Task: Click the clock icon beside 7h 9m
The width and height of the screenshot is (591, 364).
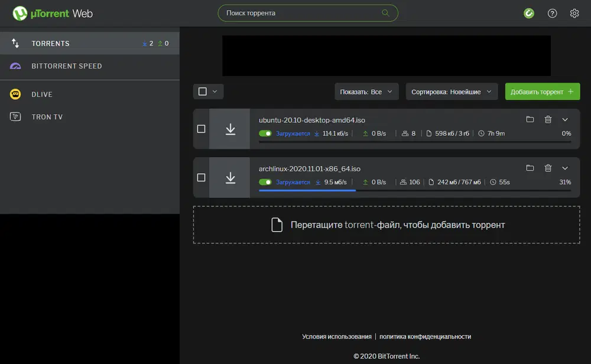Action: pos(481,134)
